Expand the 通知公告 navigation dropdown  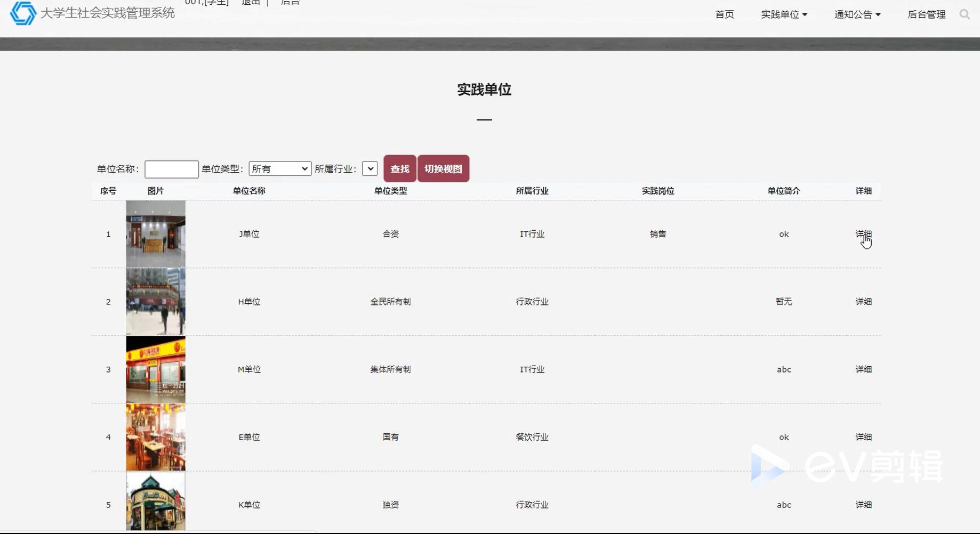click(856, 14)
